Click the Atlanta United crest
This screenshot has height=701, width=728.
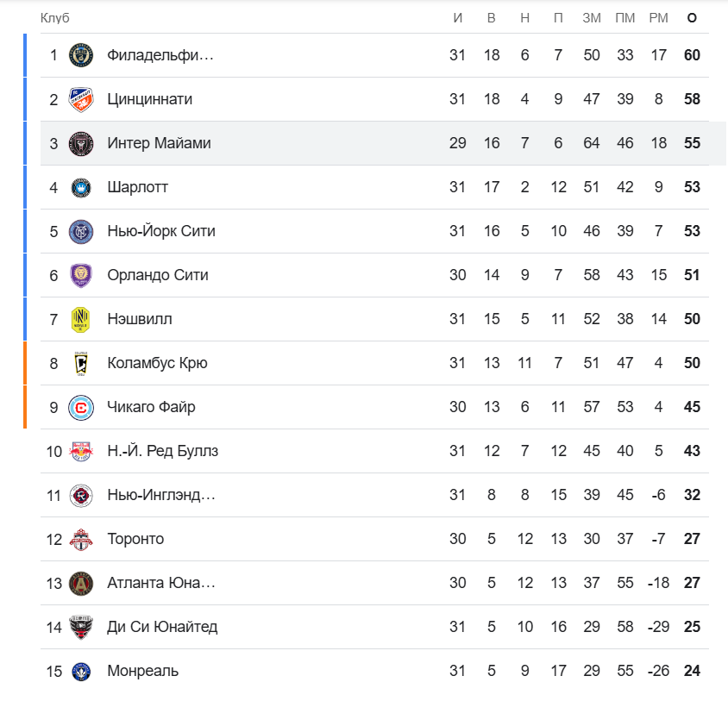pyautogui.click(x=81, y=584)
